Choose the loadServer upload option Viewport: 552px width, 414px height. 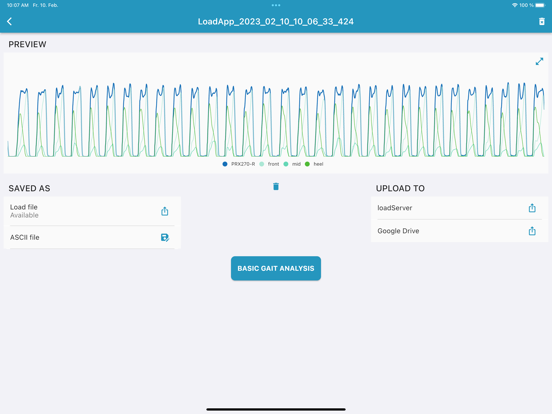pyautogui.click(x=459, y=208)
